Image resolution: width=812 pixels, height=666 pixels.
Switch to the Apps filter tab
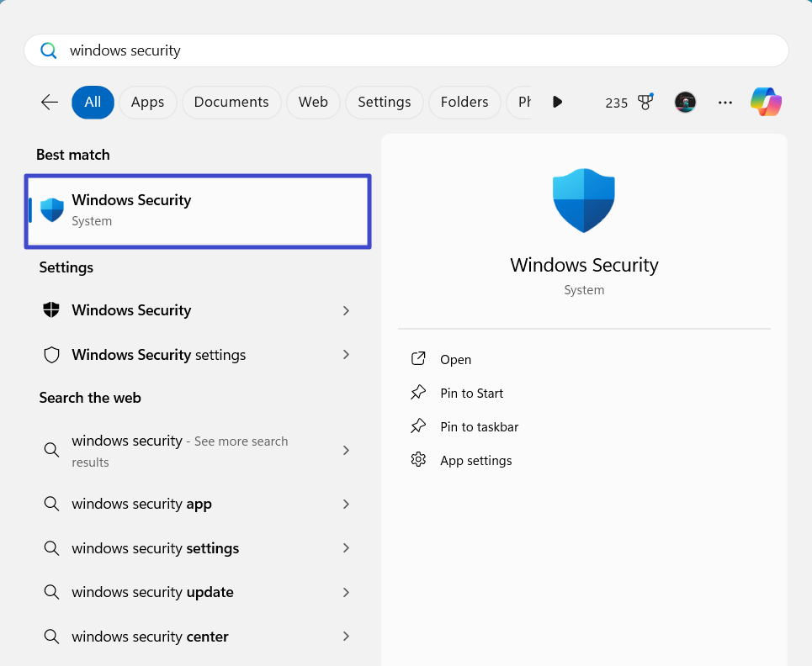coord(147,102)
